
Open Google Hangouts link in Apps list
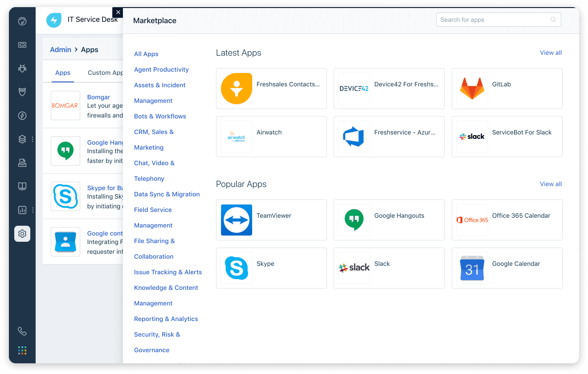(105, 142)
